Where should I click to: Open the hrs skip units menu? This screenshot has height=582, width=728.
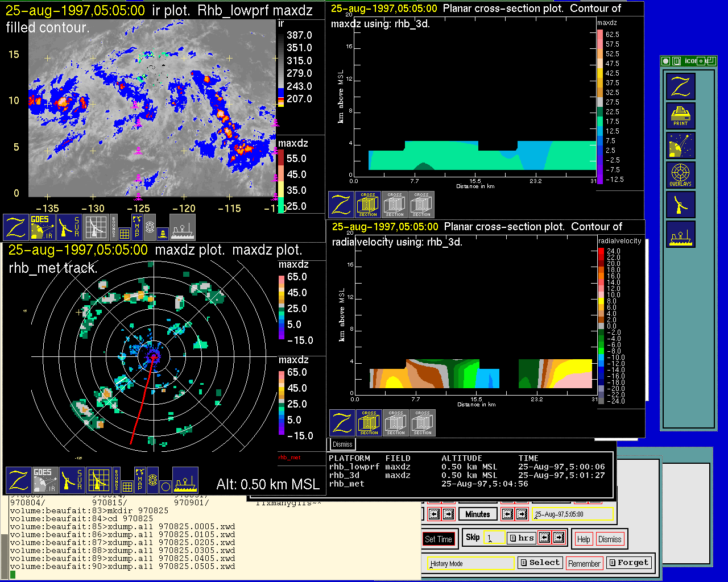[521, 538]
